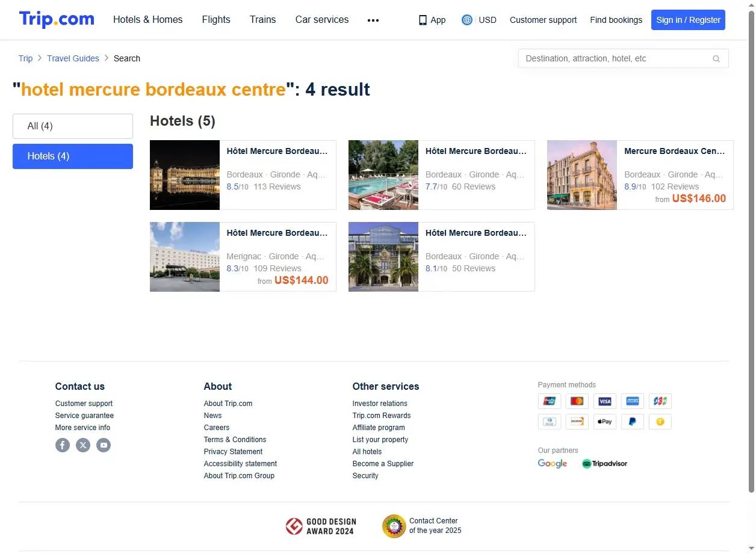This screenshot has width=756, height=554.
Task: Click the Trip.com logo
Action: [57, 19]
